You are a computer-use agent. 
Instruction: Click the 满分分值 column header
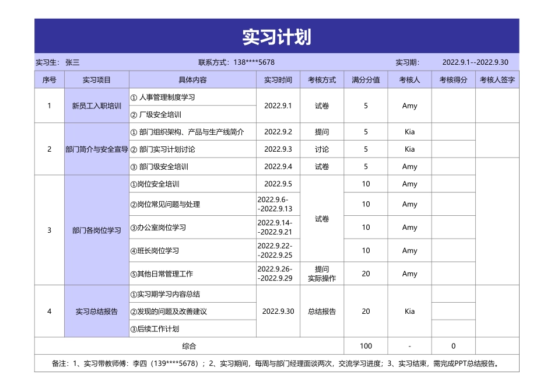[x=366, y=80]
